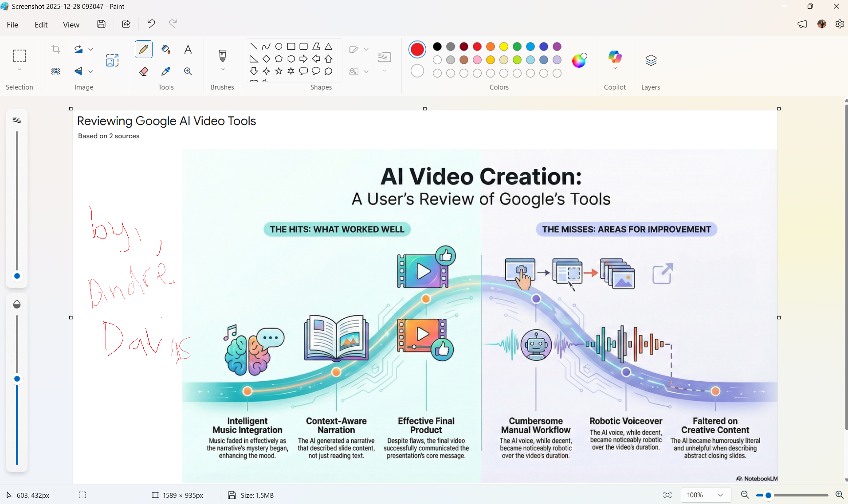Image resolution: width=848 pixels, height=504 pixels.
Task: Open Edit colors wheel
Action: coord(579,60)
